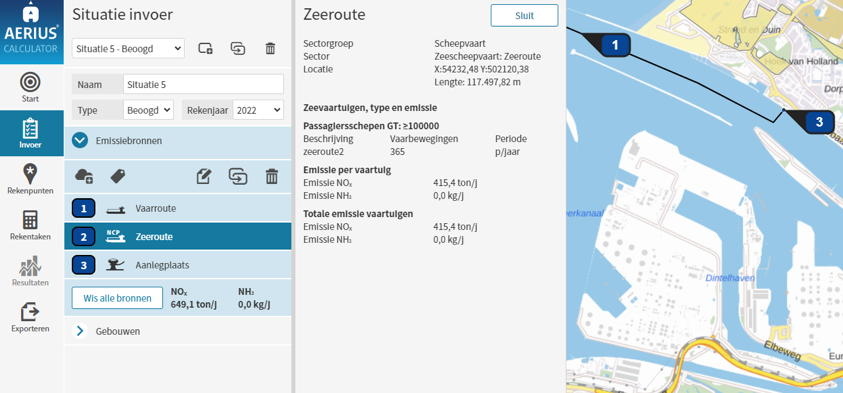Image resolution: width=843 pixels, height=393 pixels.
Task: Click the AERIUS Calculator logo
Action: (x=32, y=32)
